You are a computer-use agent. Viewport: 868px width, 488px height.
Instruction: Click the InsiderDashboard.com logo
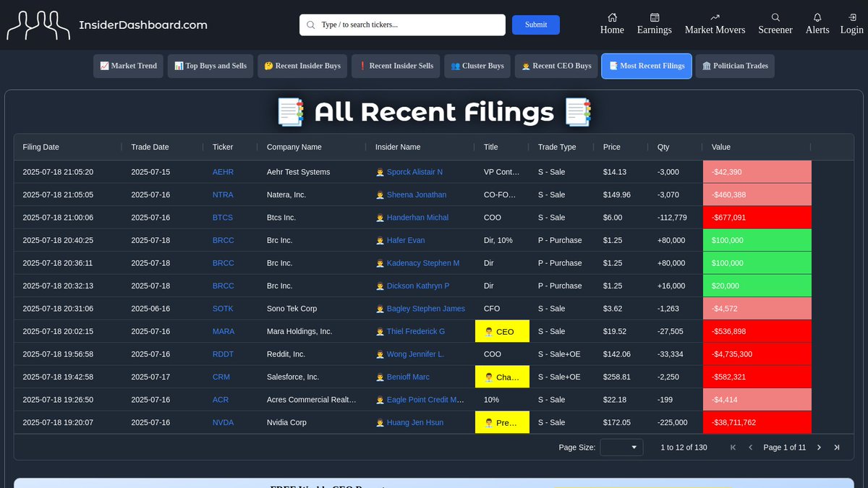point(107,25)
